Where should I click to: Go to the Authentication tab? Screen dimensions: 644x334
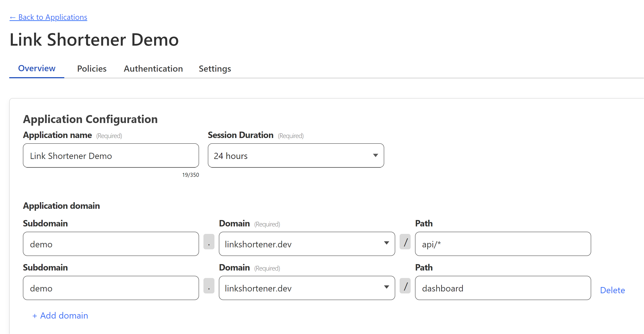(x=153, y=69)
